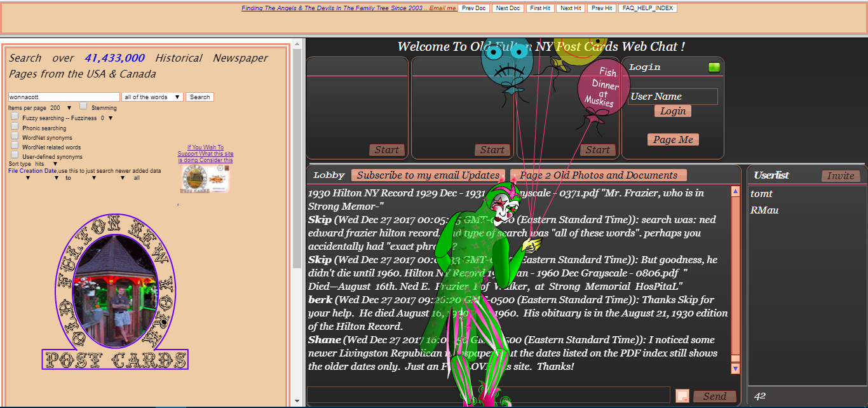The image size is (868, 408).
Task: Open the date dropdown next to 'all'
Action: [123, 178]
